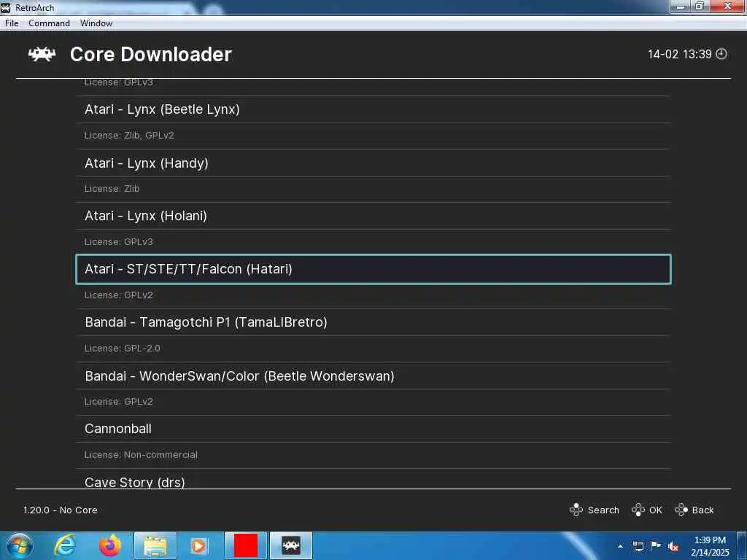Open the File menu
Viewport: 747px width, 560px height.
[12, 23]
